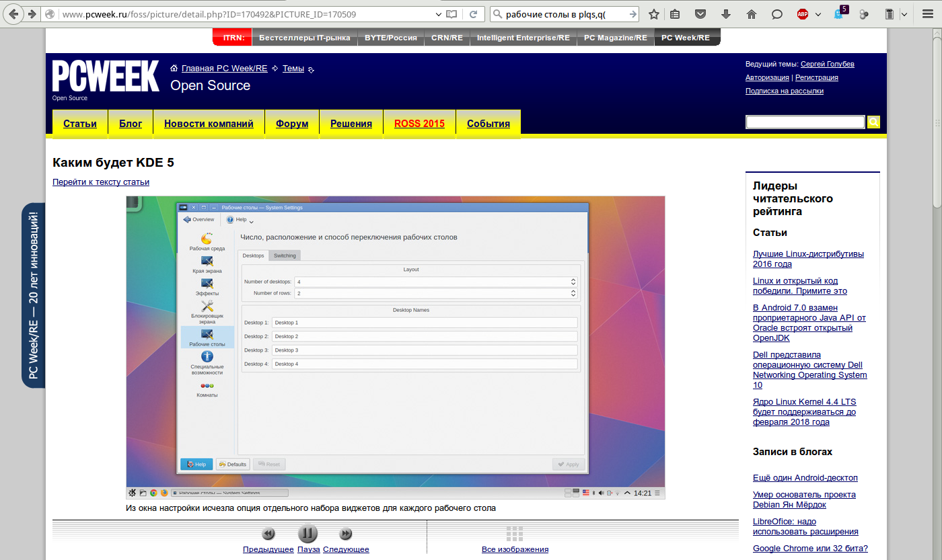The height and width of the screenshot is (560, 942).
Task: Open the Android 7.0 OpenJDK article
Action: [809, 323]
